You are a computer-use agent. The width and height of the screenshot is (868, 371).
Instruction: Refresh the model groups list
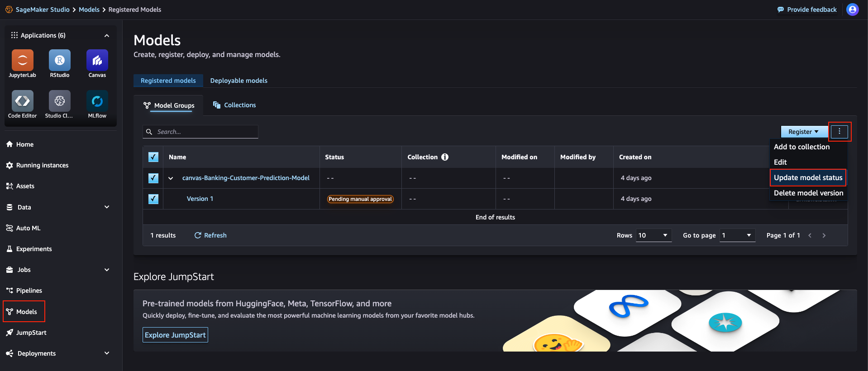210,235
